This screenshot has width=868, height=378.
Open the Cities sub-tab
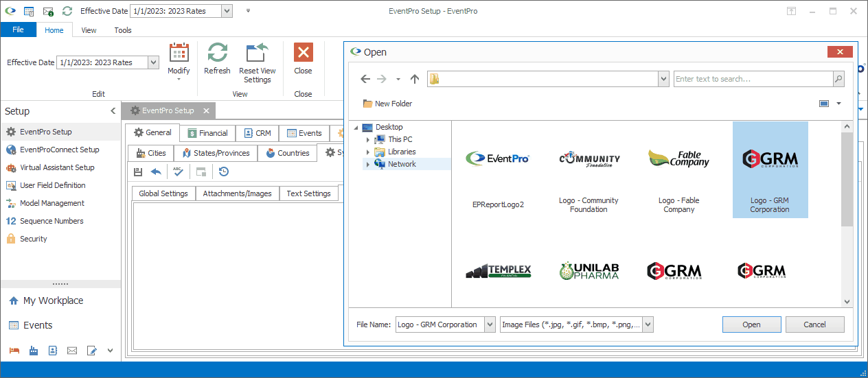[151, 153]
